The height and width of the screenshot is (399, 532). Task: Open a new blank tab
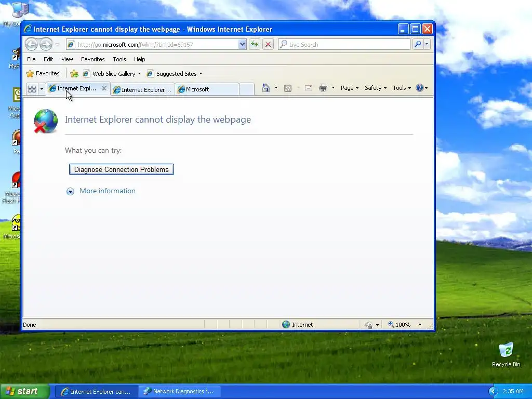point(247,89)
